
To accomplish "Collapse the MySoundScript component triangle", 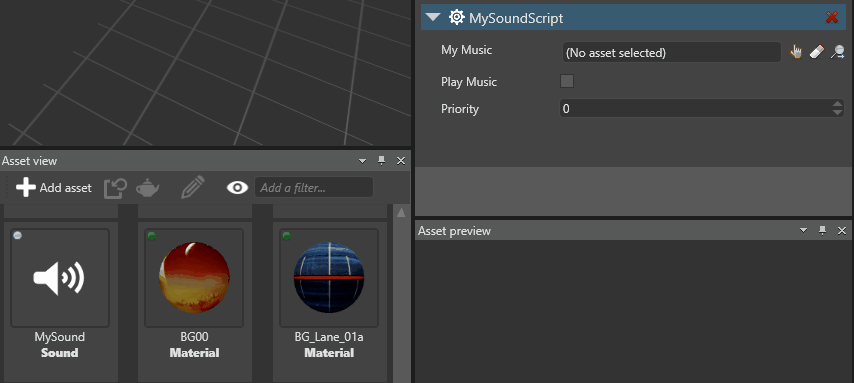I will pyautogui.click(x=433, y=17).
